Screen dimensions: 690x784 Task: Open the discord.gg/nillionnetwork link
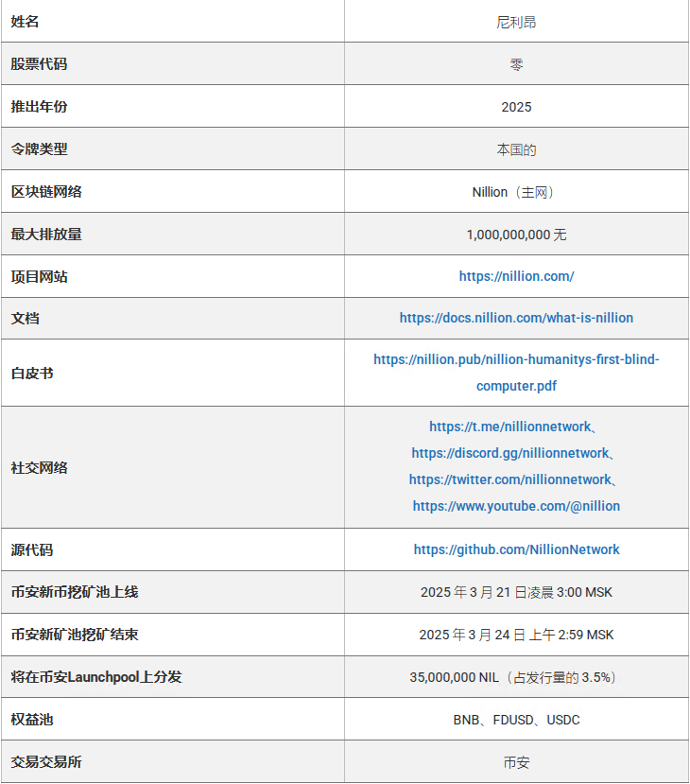pyautogui.click(x=510, y=453)
